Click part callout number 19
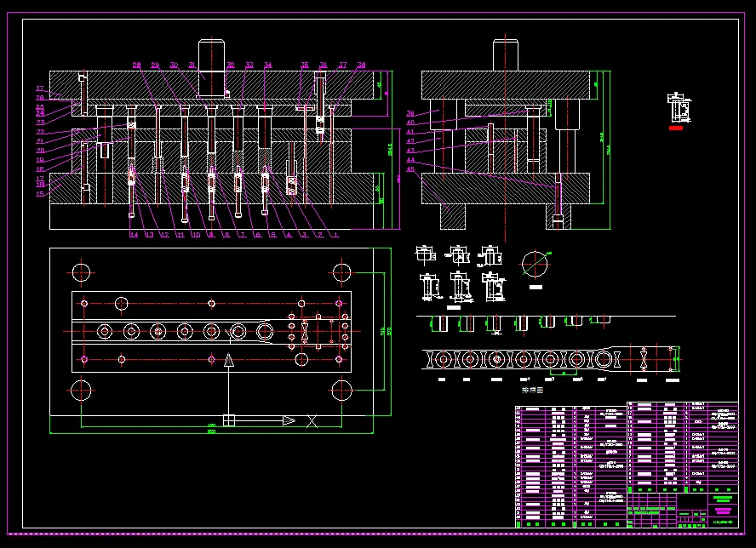The height and width of the screenshot is (548, 756). (40, 160)
